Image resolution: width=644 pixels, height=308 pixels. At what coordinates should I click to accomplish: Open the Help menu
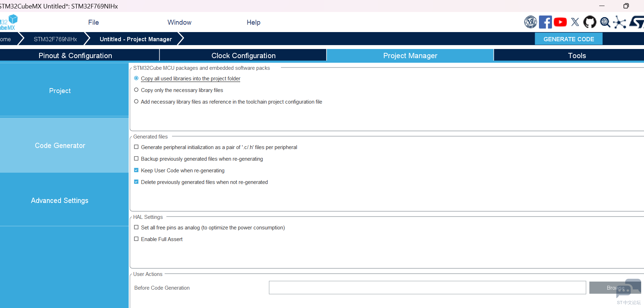[x=253, y=22]
